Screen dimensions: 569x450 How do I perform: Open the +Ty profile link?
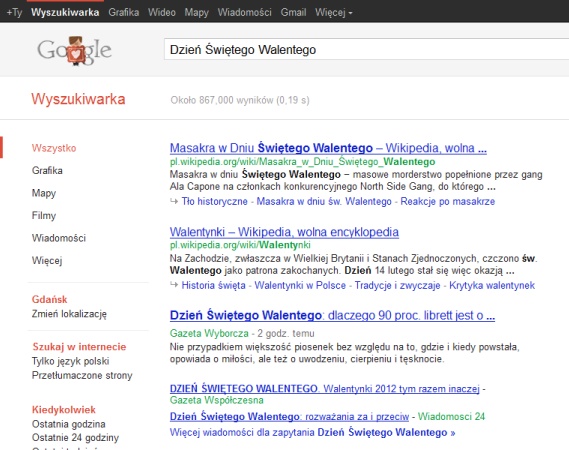pyautogui.click(x=15, y=12)
